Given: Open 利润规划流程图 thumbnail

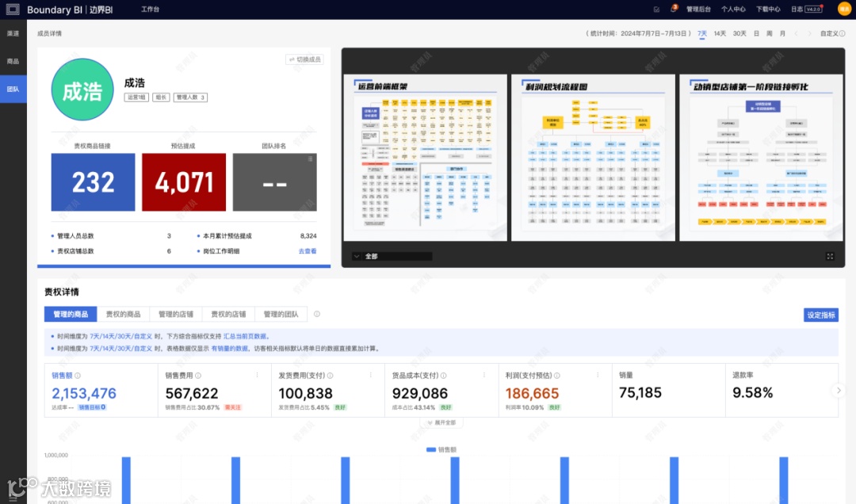Looking at the screenshot, I should click(593, 157).
